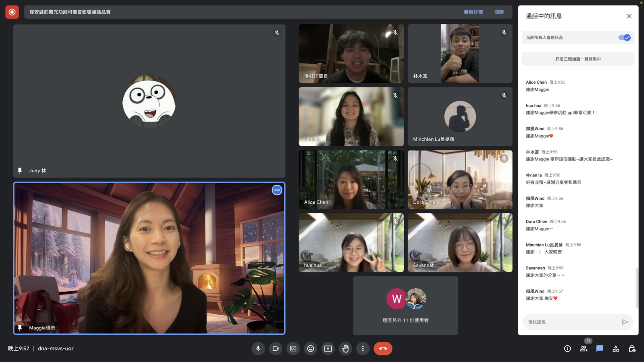Open the more options menu
This screenshot has width=644, height=362.
[363, 349]
